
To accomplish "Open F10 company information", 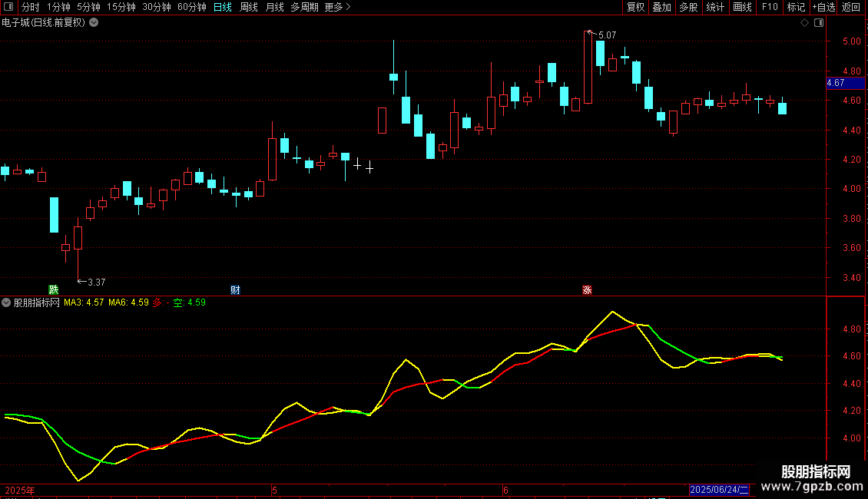I will pos(770,7).
